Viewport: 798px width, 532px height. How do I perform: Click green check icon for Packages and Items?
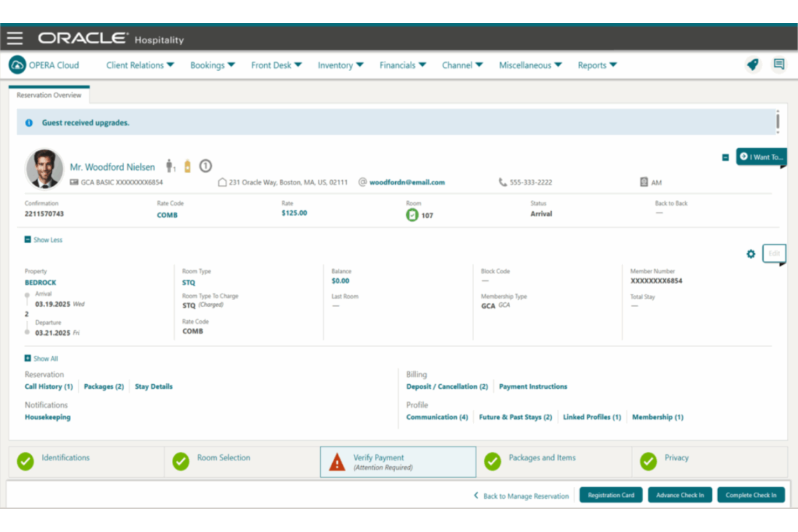click(x=492, y=461)
